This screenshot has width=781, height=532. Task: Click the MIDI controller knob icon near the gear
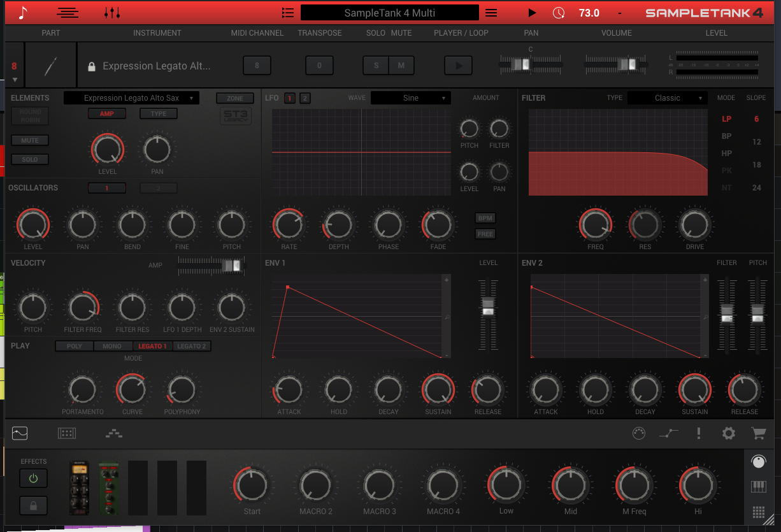(x=639, y=433)
